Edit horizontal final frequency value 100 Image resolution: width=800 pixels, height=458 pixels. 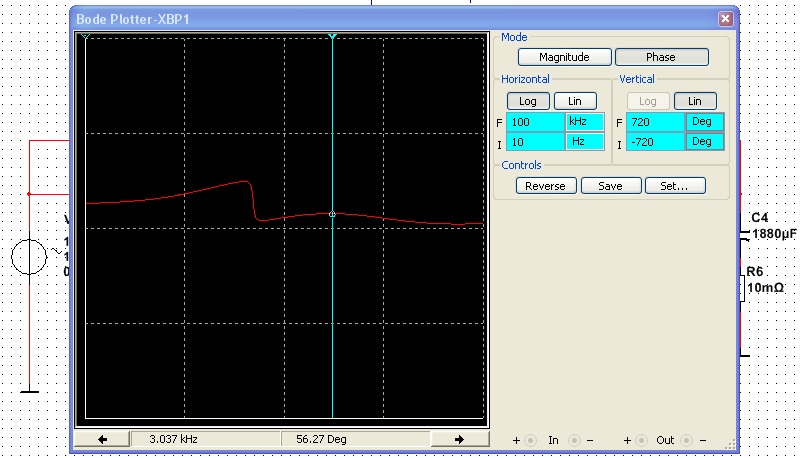coord(535,122)
